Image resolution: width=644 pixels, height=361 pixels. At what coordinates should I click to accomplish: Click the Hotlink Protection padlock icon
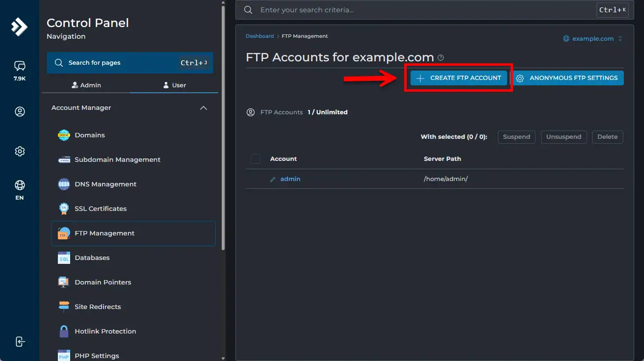coord(64,331)
